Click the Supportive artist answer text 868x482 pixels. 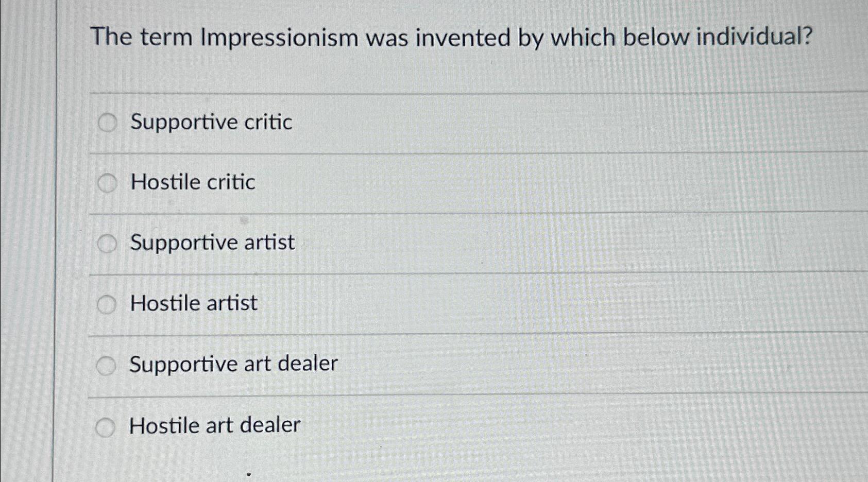(212, 242)
